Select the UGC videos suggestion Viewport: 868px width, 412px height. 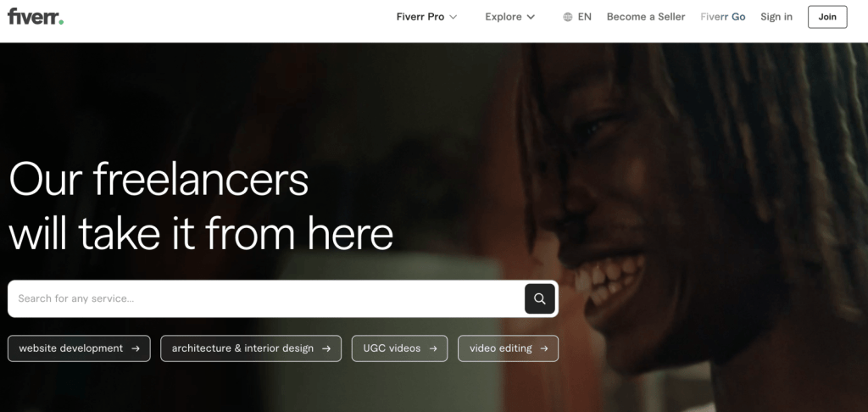tap(400, 348)
